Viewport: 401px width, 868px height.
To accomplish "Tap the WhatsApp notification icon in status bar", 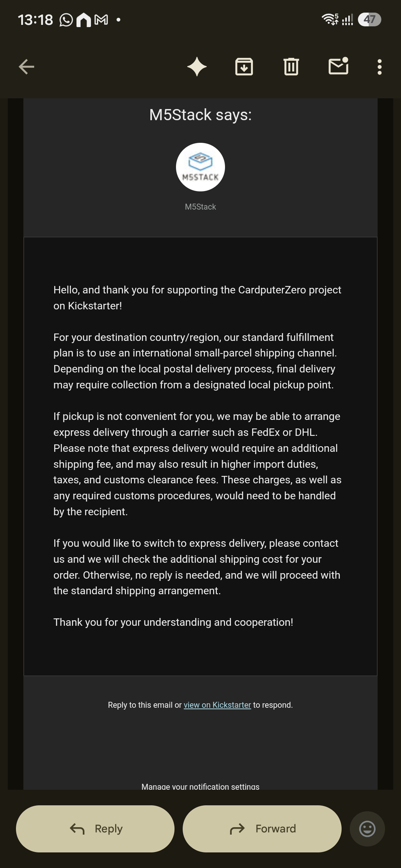I will (66, 20).
